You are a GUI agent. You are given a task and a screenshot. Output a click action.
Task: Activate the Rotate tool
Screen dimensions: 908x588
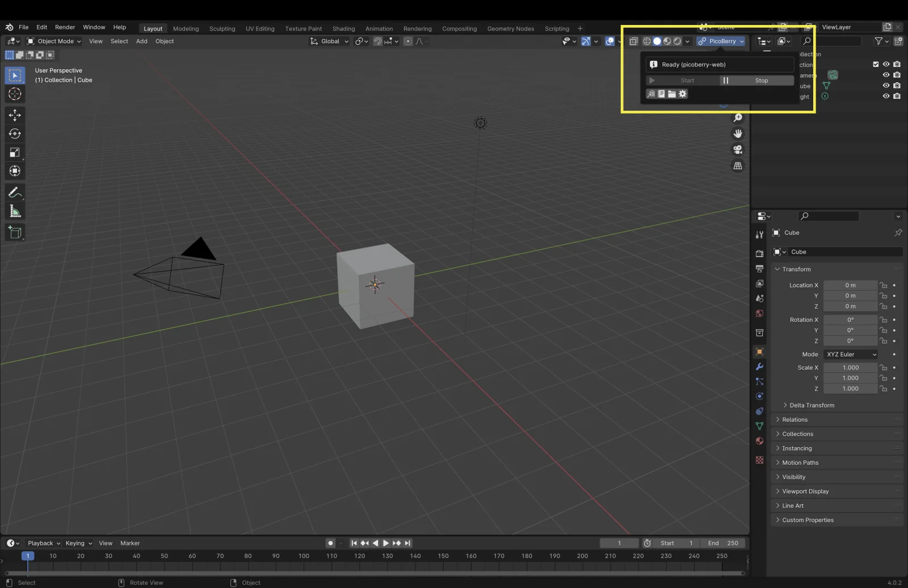coord(15,134)
